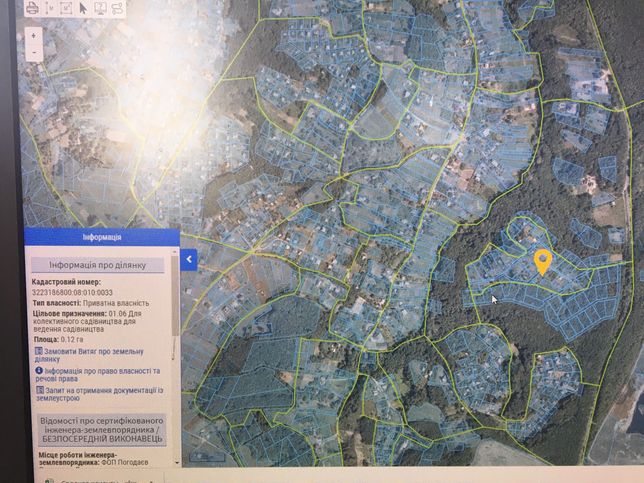Image resolution: width=644 pixels, height=483 pixels.
Task: Activate the arrow pointer selection tool
Action: (x=83, y=8)
